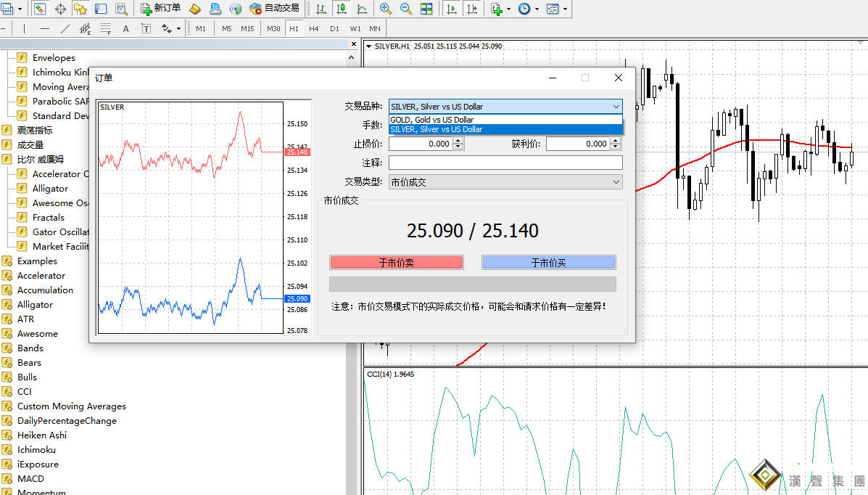Switch to the M1 timeframe

point(201,28)
